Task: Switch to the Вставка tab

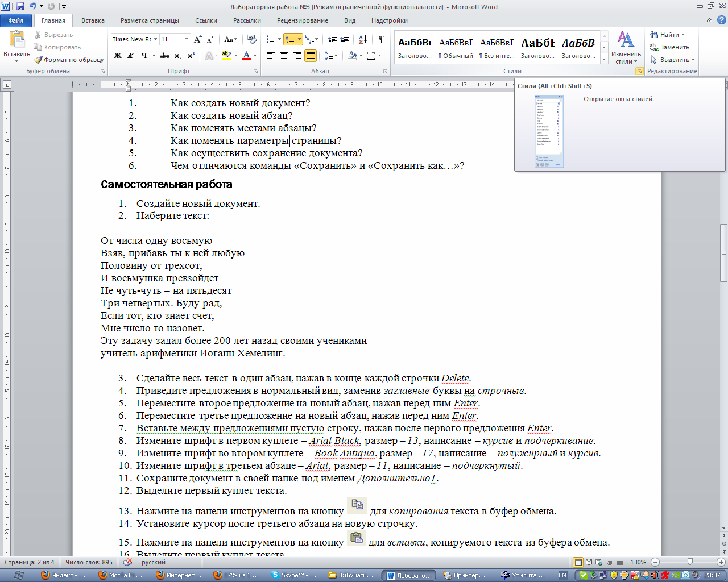Action: [x=93, y=20]
